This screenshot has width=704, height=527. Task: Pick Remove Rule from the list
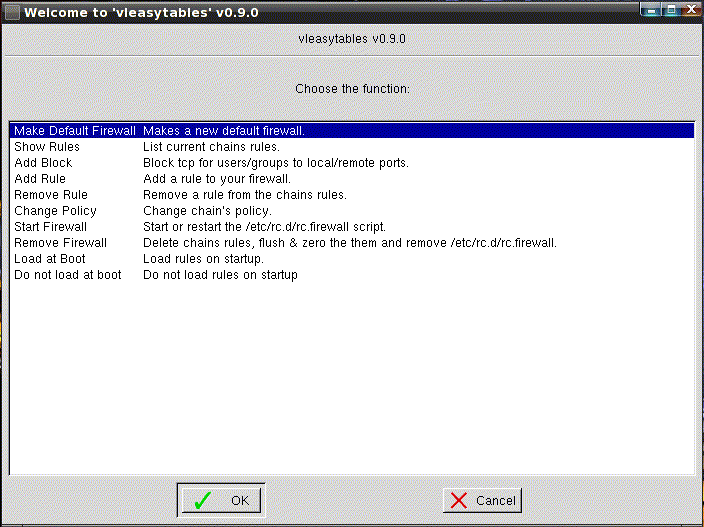[x=51, y=195]
